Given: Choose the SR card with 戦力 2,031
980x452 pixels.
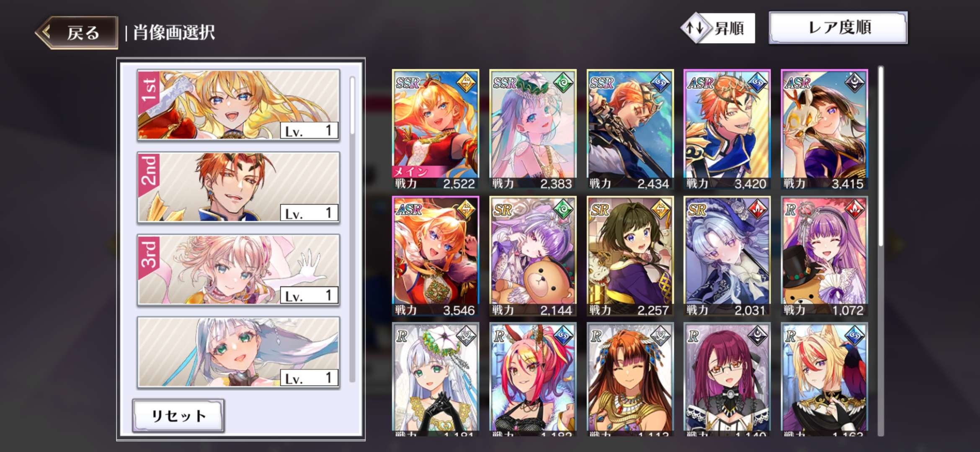Looking at the screenshot, I should coord(727,256).
